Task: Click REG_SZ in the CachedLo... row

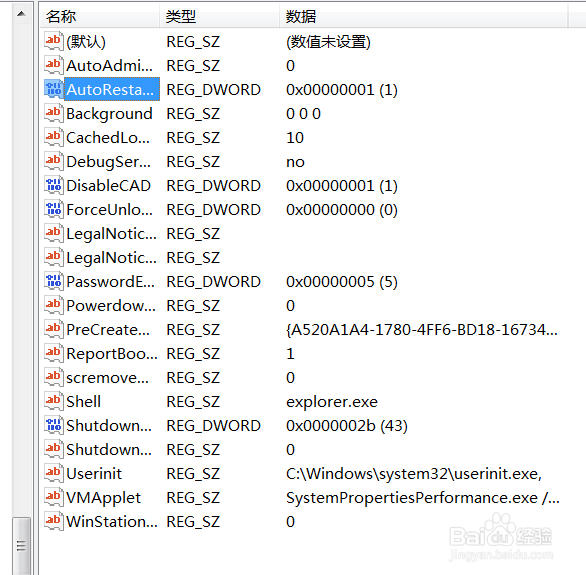Action: point(193,137)
